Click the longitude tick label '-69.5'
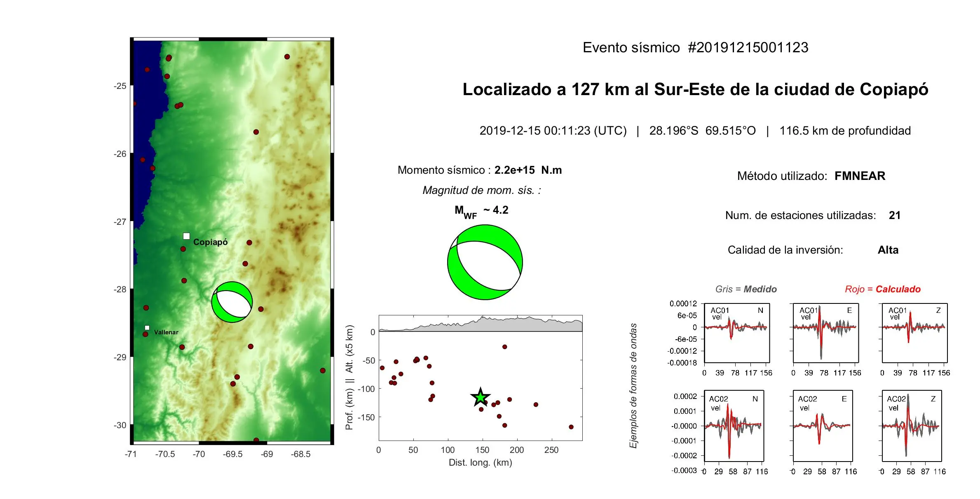The image size is (980, 499). [x=232, y=454]
